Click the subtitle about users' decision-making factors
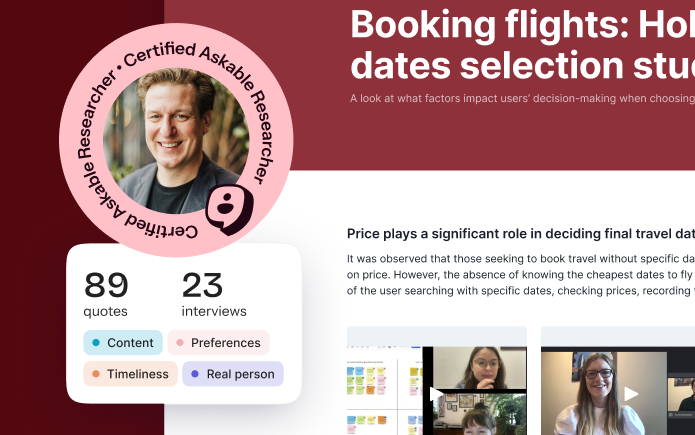Image resolution: width=695 pixels, height=435 pixels. click(x=521, y=98)
